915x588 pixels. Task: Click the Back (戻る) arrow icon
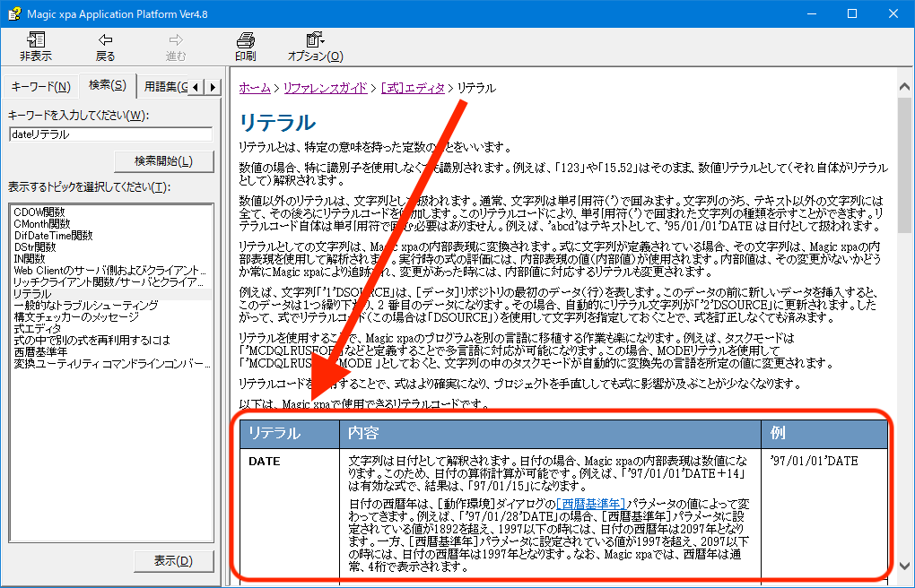(x=106, y=40)
